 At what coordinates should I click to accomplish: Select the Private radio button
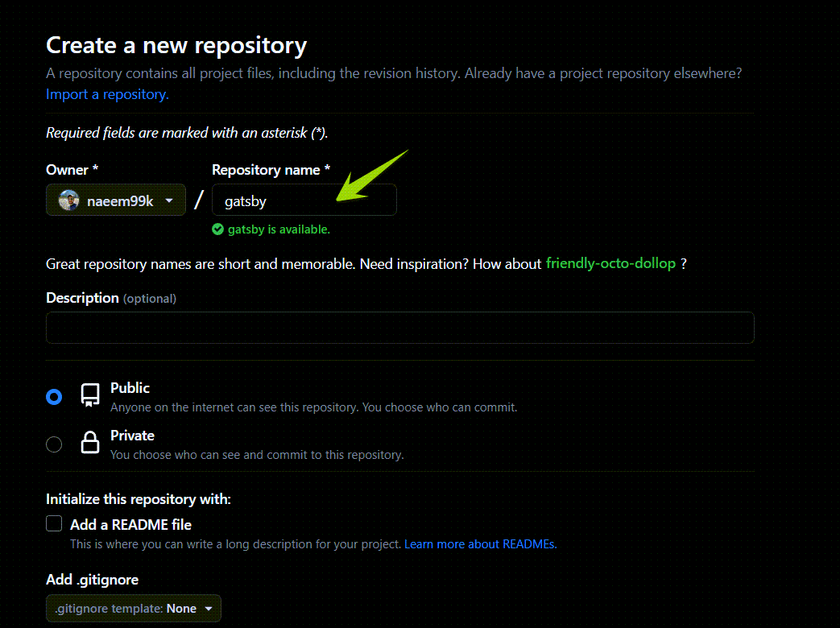(54, 444)
